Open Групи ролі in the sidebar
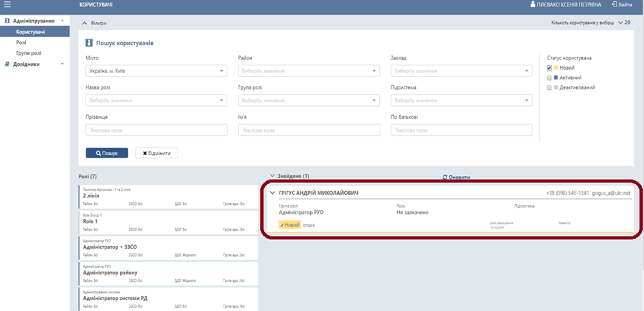Image resolution: width=644 pixels, height=311 pixels. point(28,52)
